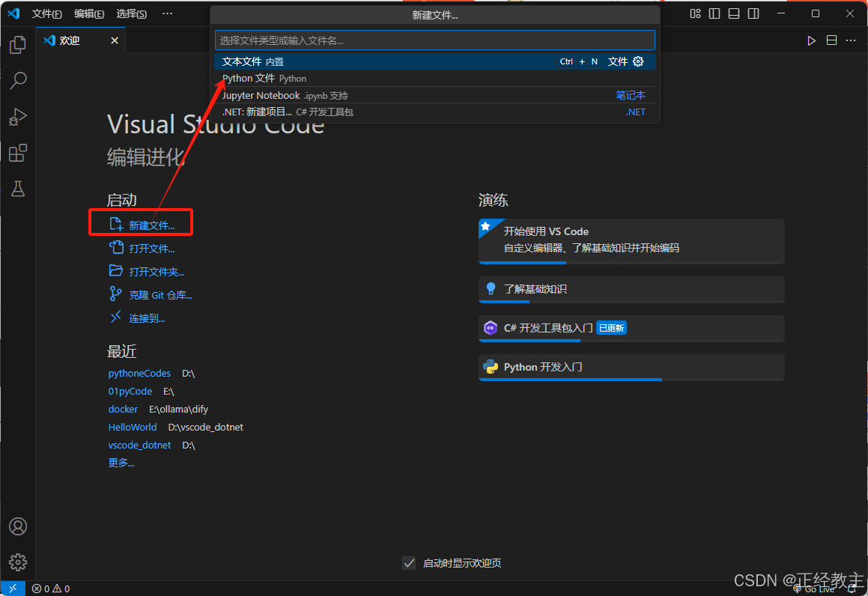The width and height of the screenshot is (868, 596).
Task: Close the 欢迎 tab
Action: [115, 40]
